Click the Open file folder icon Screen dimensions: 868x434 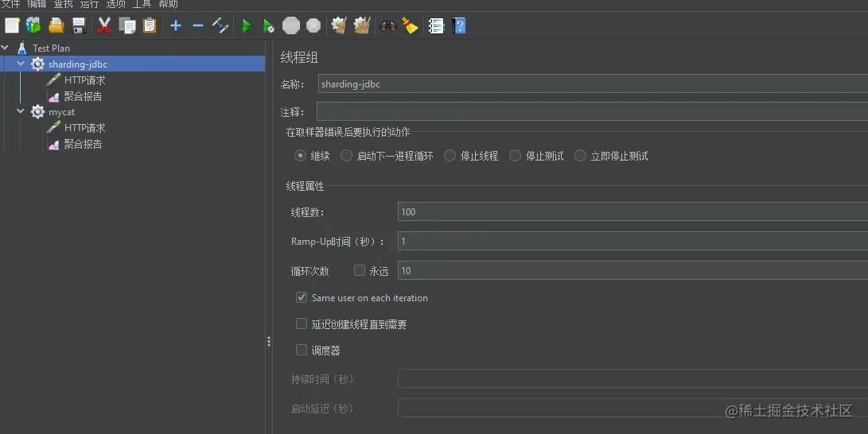(56, 25)
